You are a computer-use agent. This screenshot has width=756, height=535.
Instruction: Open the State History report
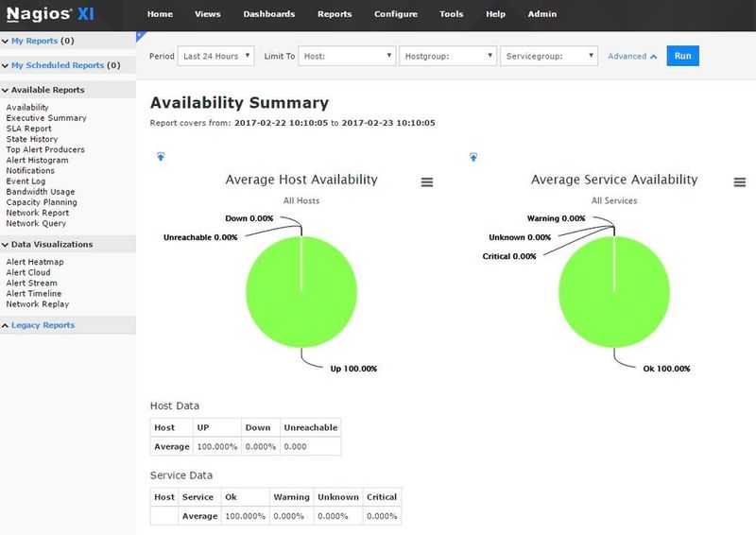32,139
